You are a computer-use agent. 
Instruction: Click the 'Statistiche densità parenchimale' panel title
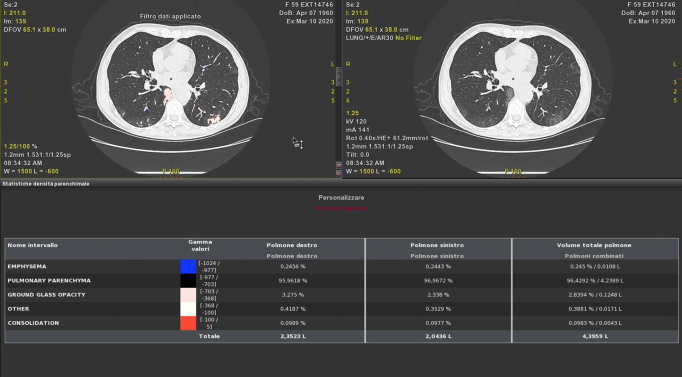click(46, 184)
